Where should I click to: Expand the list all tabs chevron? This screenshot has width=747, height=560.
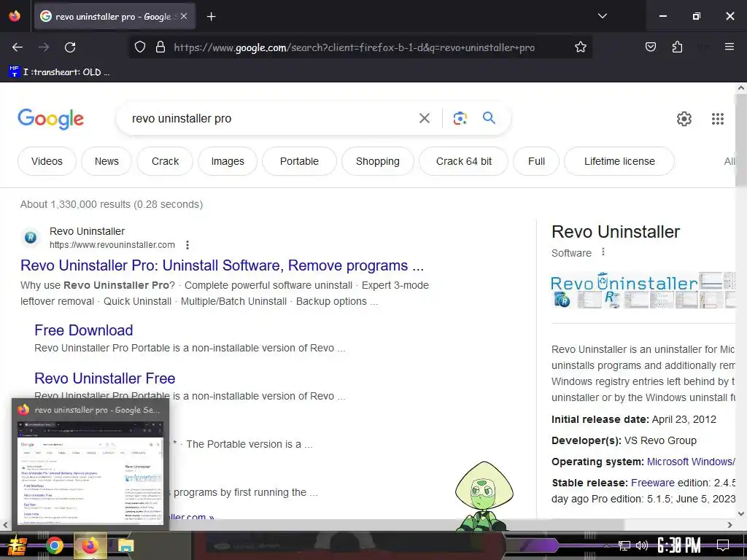point(602,16)
